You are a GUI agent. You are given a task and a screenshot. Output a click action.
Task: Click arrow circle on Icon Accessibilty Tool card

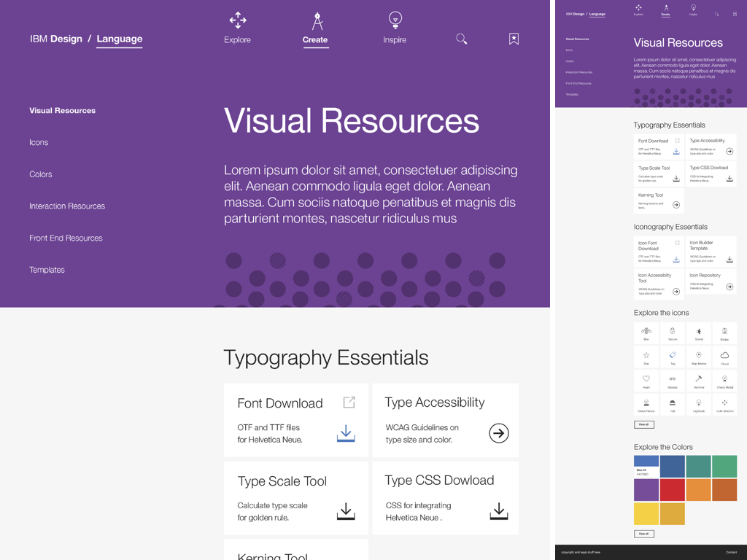tap(676, 292)
